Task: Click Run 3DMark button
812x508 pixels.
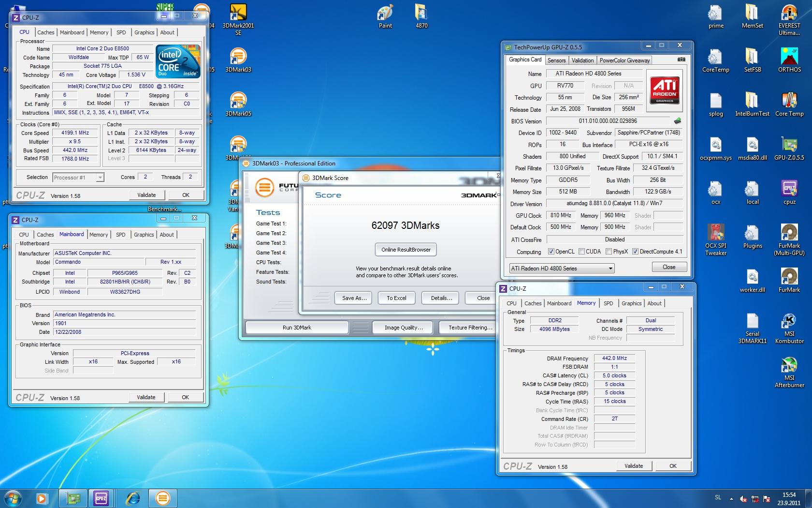Action: [x=297, y=328]
